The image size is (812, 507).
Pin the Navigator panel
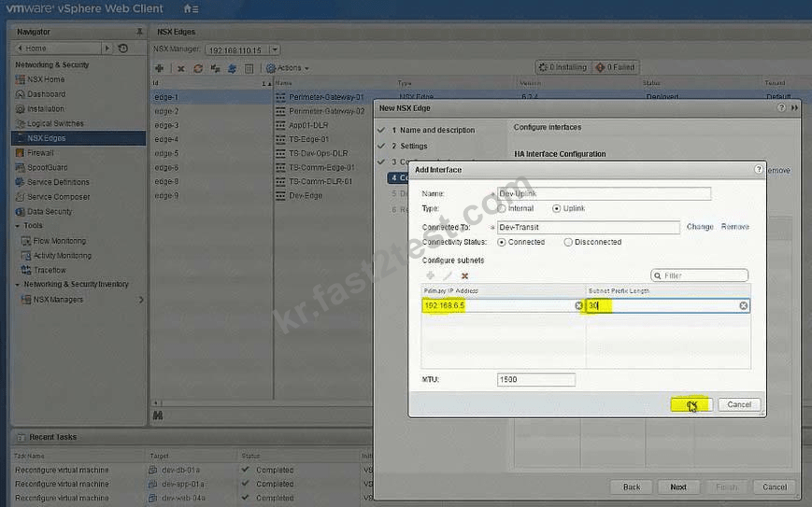point(139,32)
